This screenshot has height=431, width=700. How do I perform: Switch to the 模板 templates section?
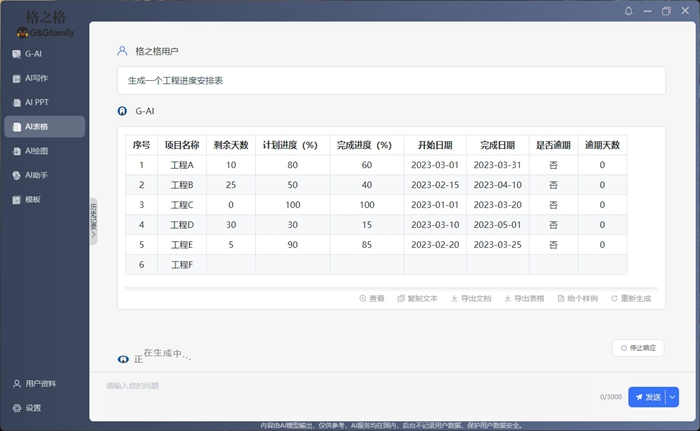[x=35, y=199]
